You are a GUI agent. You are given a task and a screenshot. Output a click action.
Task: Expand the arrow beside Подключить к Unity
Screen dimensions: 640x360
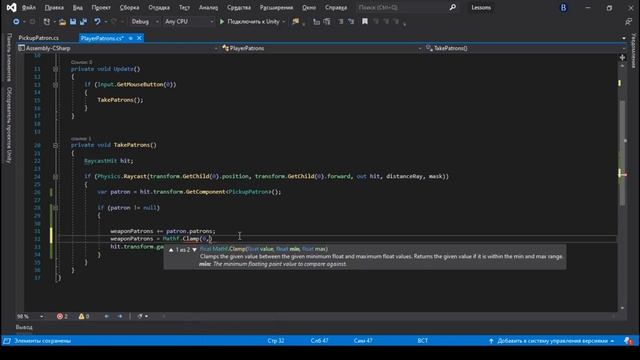click(284, 22)
